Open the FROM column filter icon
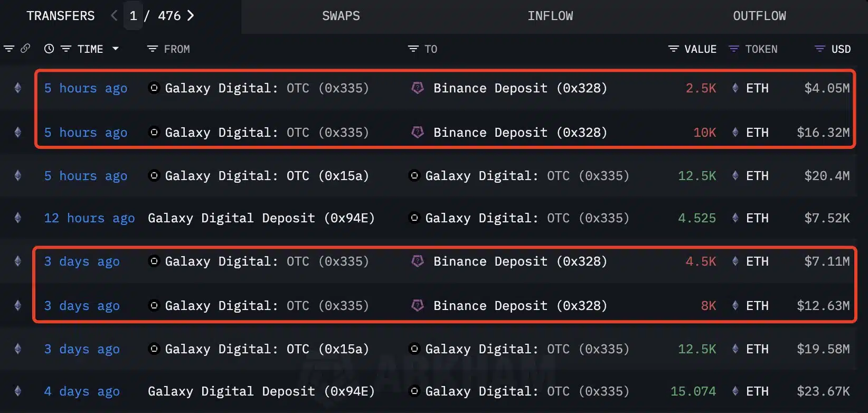 (x=152, y=49)
